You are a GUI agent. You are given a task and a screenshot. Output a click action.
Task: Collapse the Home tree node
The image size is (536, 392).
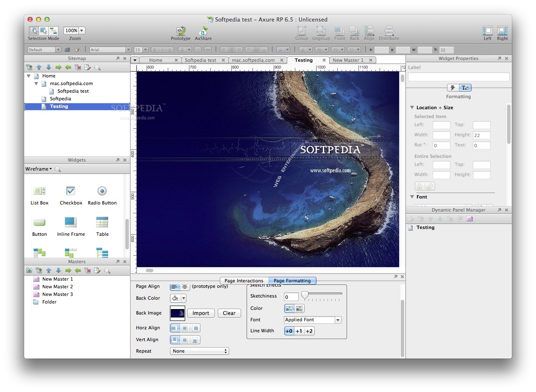28,76
